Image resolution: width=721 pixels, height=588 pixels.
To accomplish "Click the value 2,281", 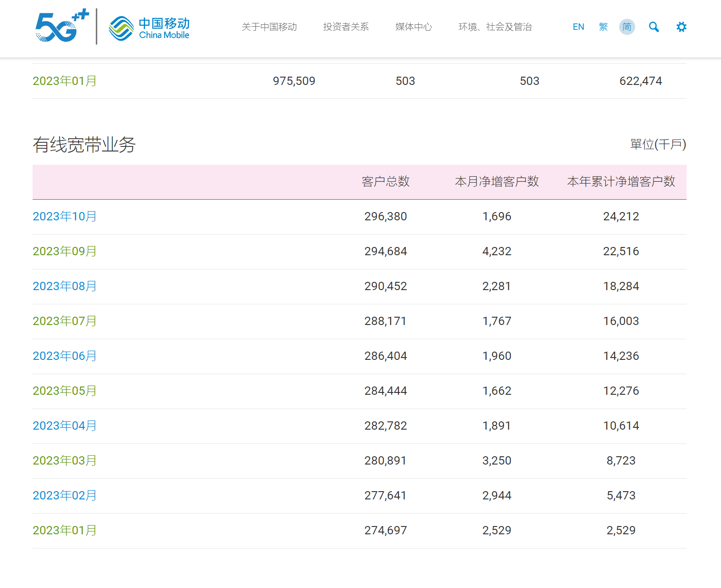I will click(x=497, y=286).
